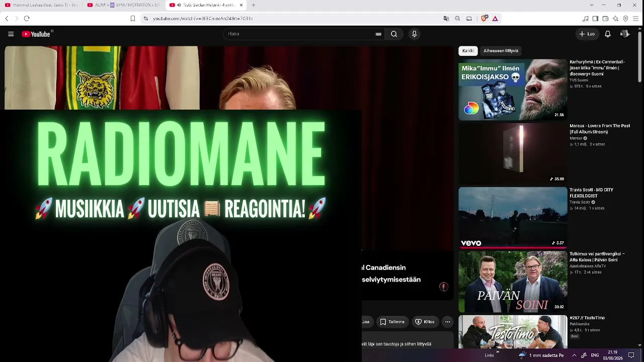The image size is (644, 362).
Task: Click the Brave Shields lion icon
Action: point(484,19)
